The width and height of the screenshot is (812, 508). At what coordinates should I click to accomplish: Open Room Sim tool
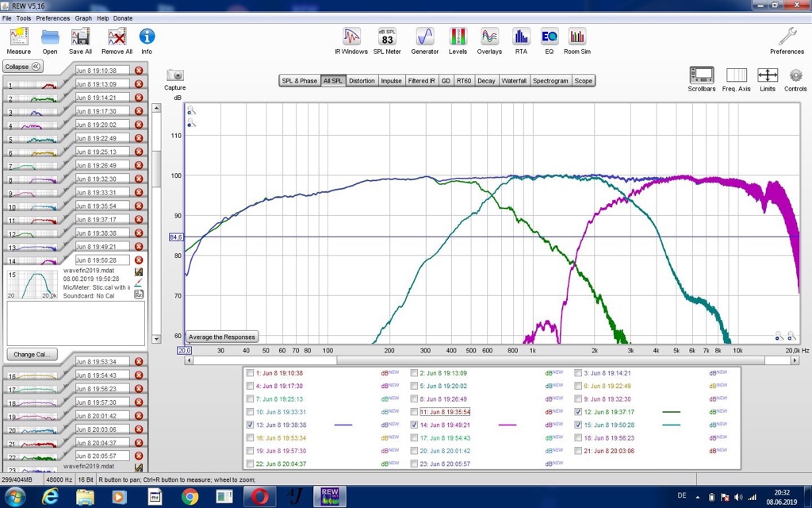(x=576, y=38)
